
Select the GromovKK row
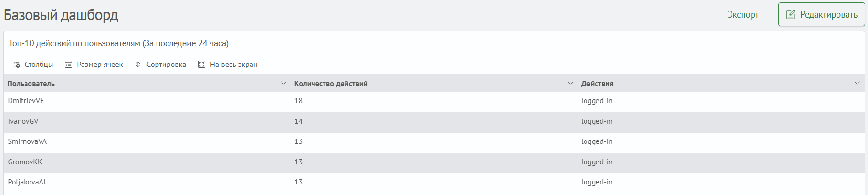pos(434,163)
